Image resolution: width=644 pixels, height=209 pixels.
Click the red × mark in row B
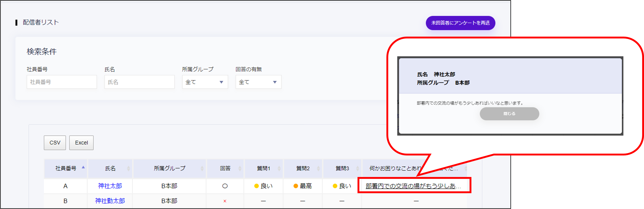click(225, 201)
